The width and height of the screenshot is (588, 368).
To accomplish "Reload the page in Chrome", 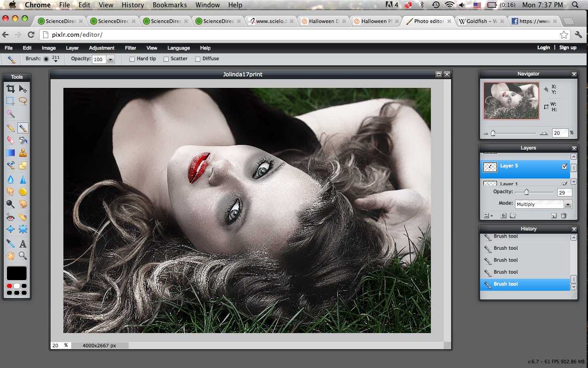I will [x=31, y=34].
